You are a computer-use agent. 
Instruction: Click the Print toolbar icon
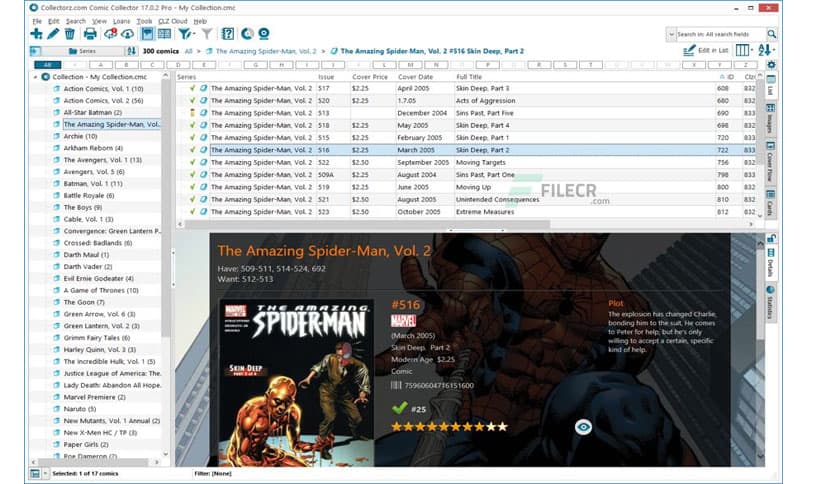(90, 34)
